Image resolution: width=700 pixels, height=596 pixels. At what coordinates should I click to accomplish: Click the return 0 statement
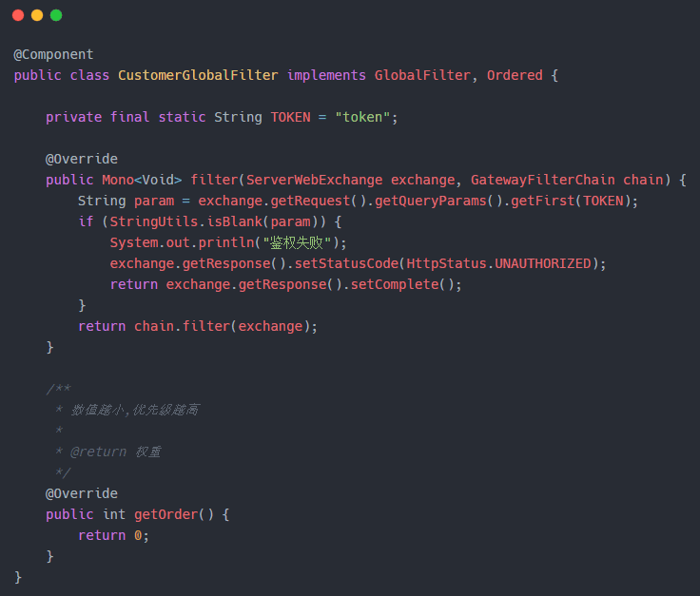coord(114,535)
